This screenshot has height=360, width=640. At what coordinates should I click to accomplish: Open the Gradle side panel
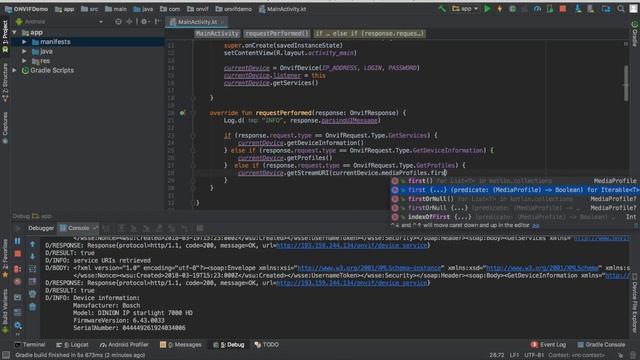634,33
